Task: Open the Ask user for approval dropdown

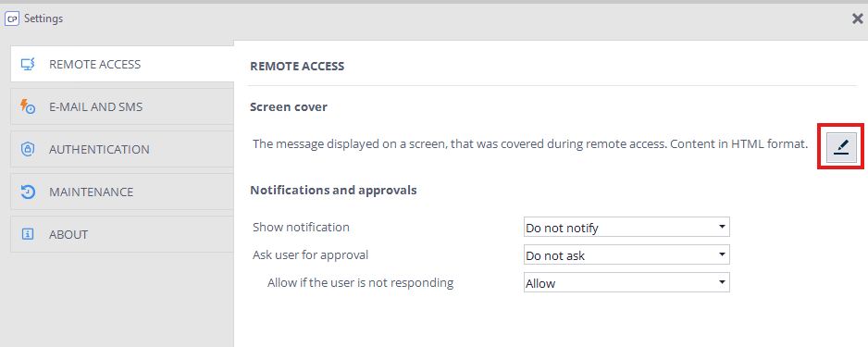Action: tap(626, 255)
